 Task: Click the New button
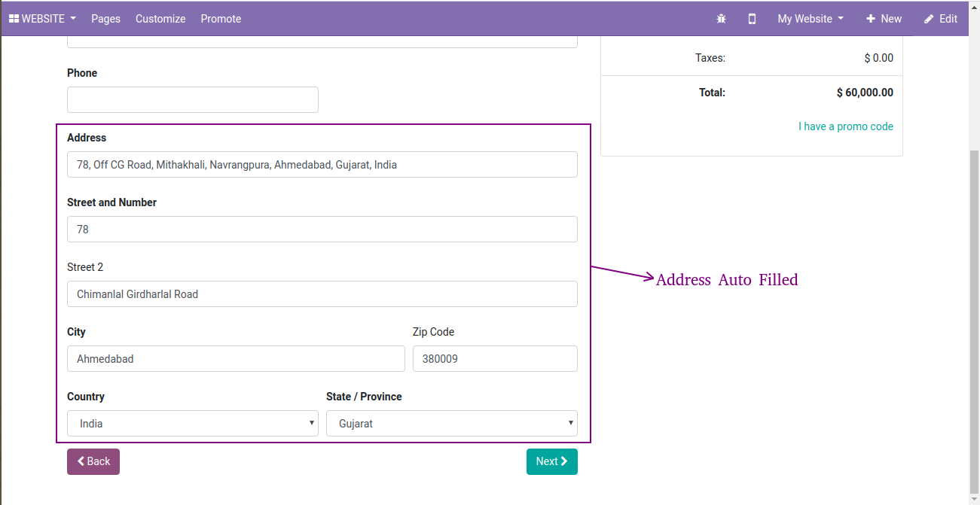coord(884,19)
